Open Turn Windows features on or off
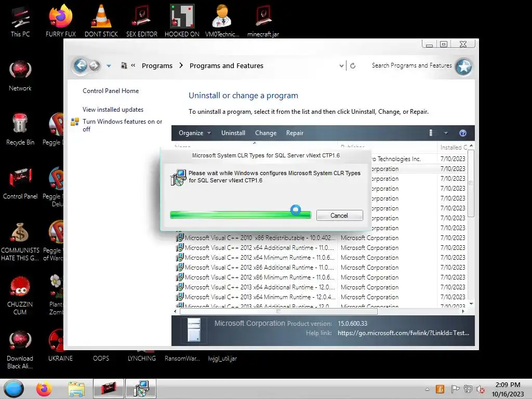The width and height of the screenshot is (532, 399). (x=123, y=125)
